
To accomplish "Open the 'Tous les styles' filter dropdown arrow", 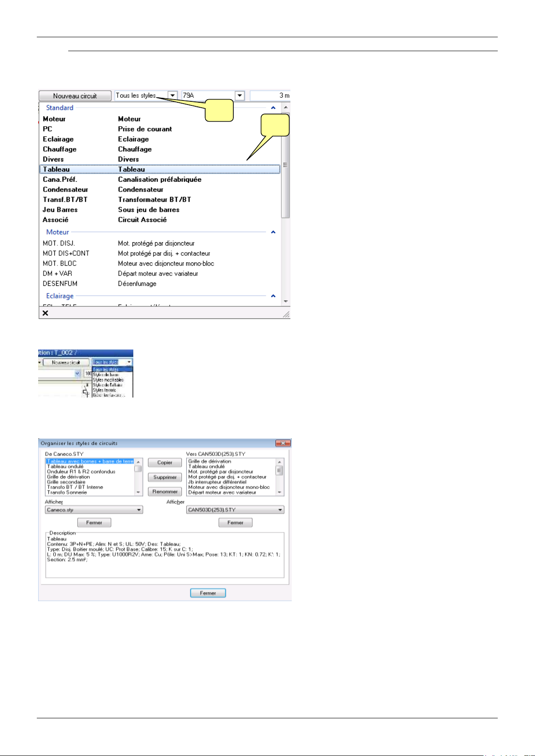I will (173, 96).
